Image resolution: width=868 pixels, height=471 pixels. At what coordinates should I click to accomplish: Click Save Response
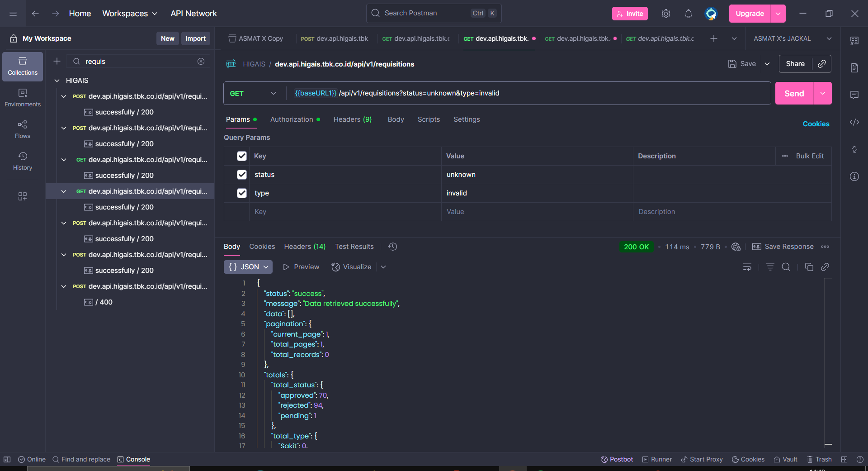coord(783,247)
